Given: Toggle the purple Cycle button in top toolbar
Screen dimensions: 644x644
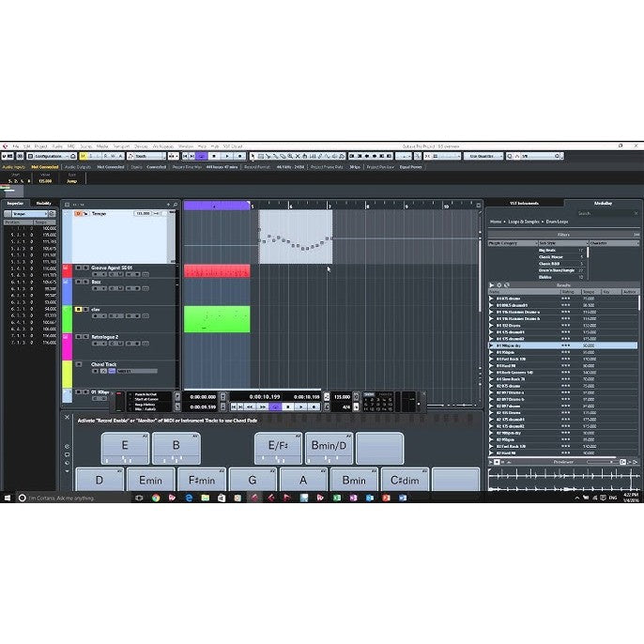Looking at the screenshot, I should (201, 156).
